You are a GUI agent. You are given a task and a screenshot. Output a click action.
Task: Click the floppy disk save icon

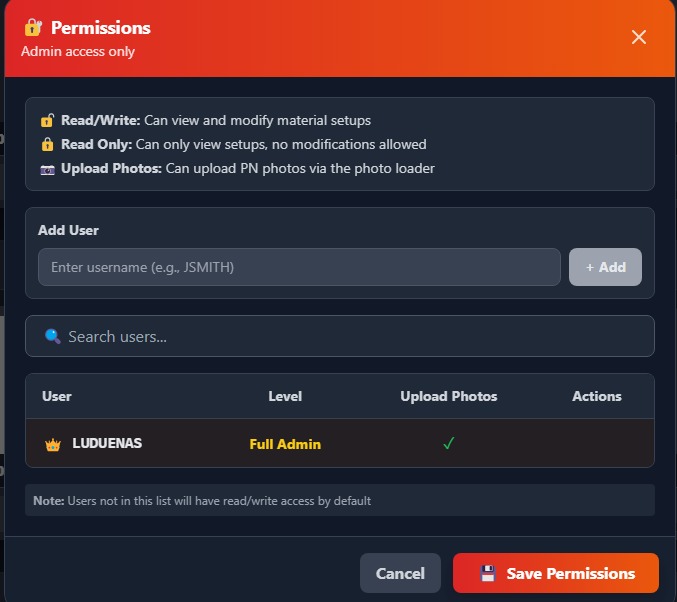click(488, 574)
